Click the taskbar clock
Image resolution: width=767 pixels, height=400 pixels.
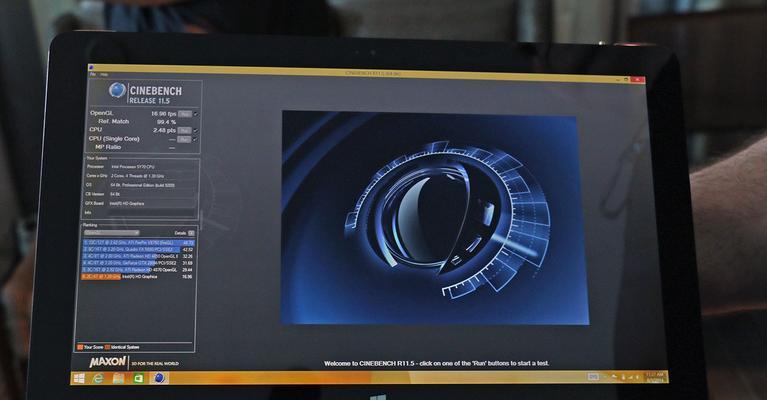654,377
